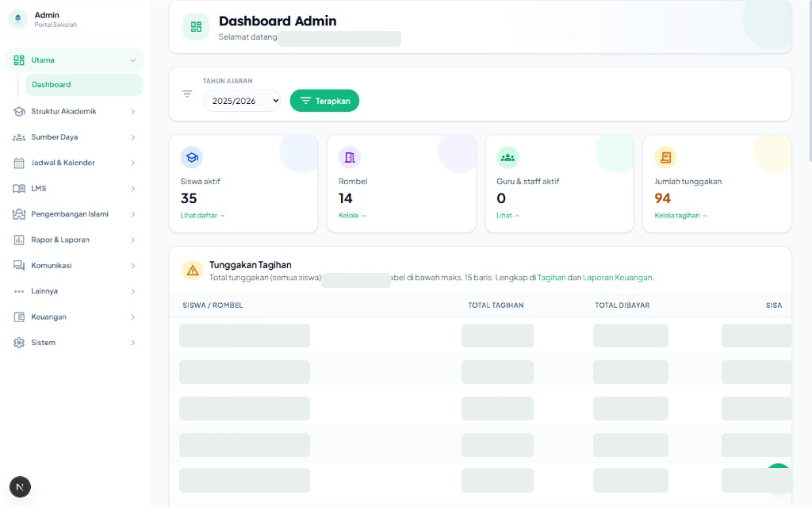Follow the Laporan Keuangan link

click(617, 278)
